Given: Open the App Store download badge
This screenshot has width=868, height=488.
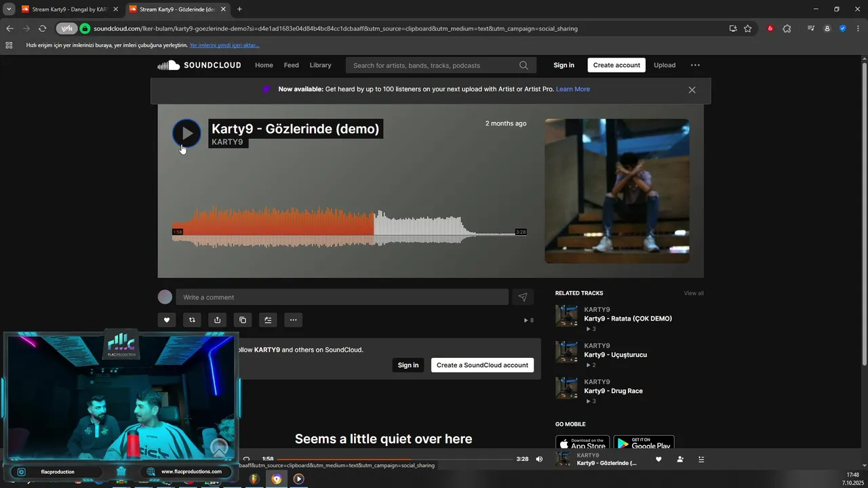Looking at the screenshot, I should click(583, 443).
